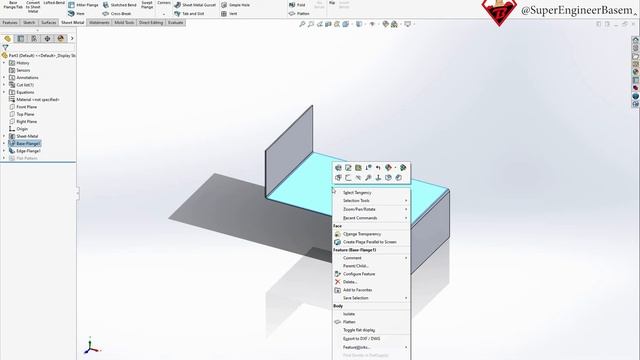Toggle Change Transparency for face
The width and height of the screenshot is (640, 360).
tap(371, 234)
